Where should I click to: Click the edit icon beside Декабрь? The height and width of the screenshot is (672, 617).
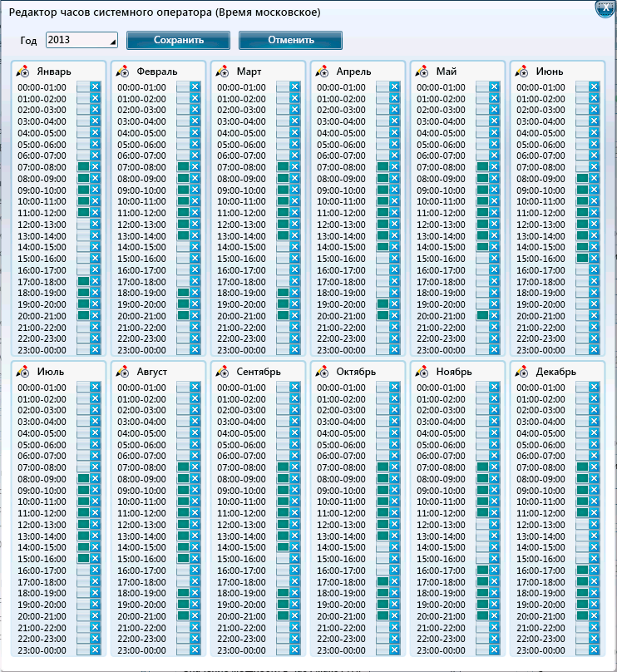[x=521, y=372]
